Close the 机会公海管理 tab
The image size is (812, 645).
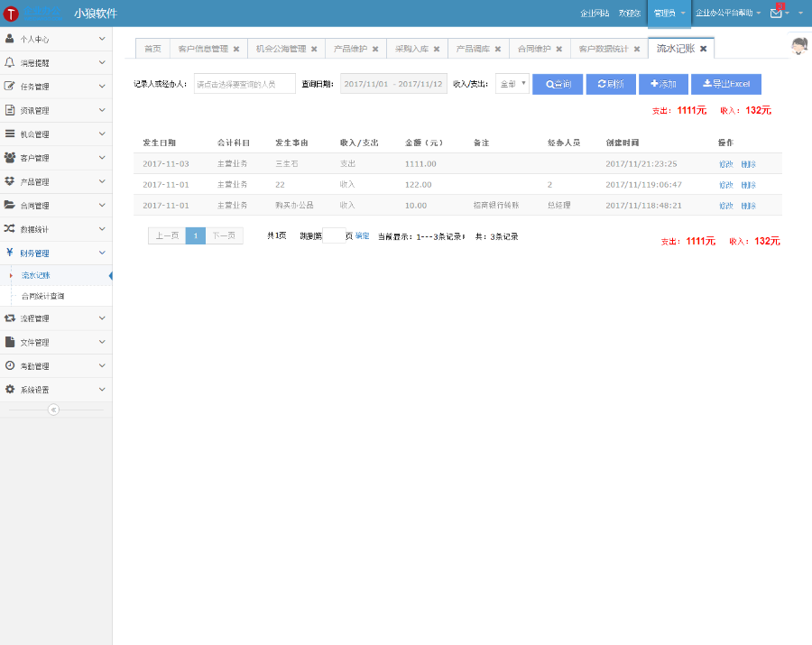click(314, 50)
